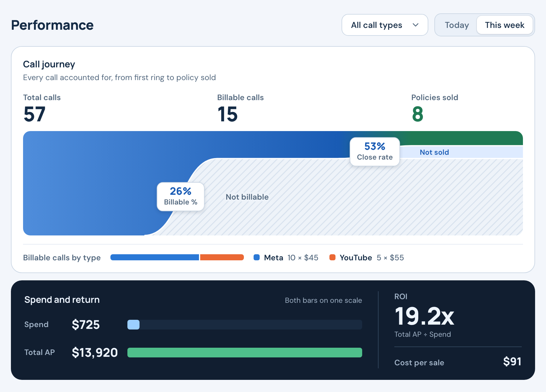
Task: Click the Not sold label
Action: tap(434, 152)
